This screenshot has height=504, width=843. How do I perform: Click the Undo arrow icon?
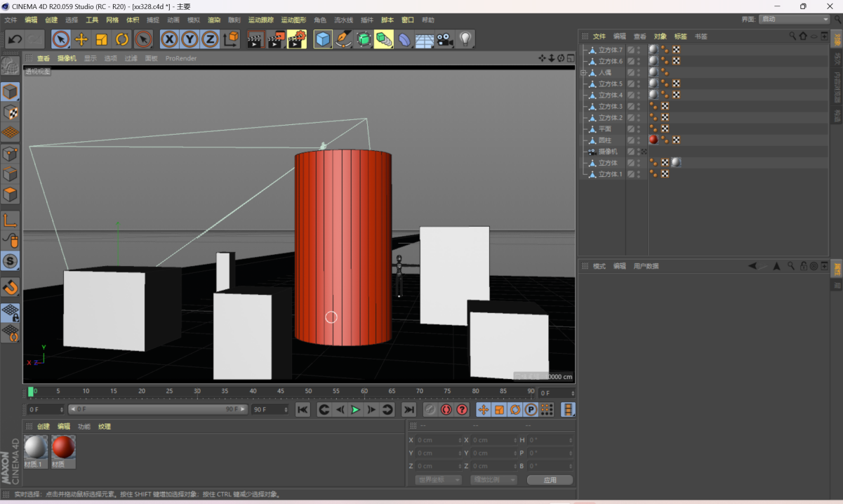(15, 39)
